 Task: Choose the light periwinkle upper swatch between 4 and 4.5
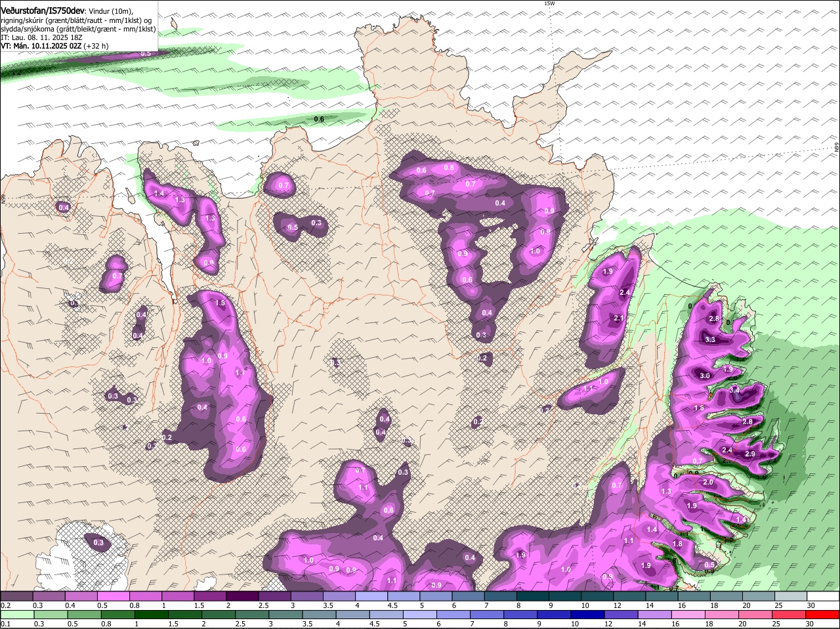pos(372,596)
